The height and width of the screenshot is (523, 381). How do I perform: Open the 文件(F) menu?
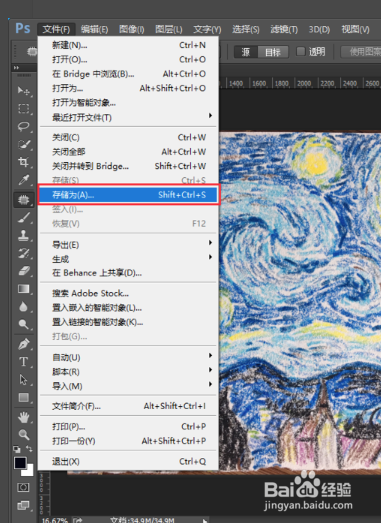[56, 29]
